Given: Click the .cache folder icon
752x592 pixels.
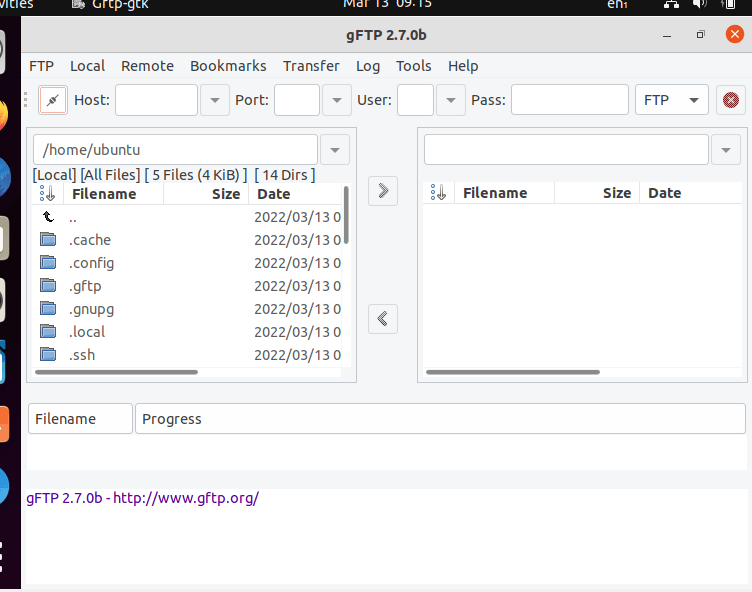Looking at the screenshot, I should [48, 239].
